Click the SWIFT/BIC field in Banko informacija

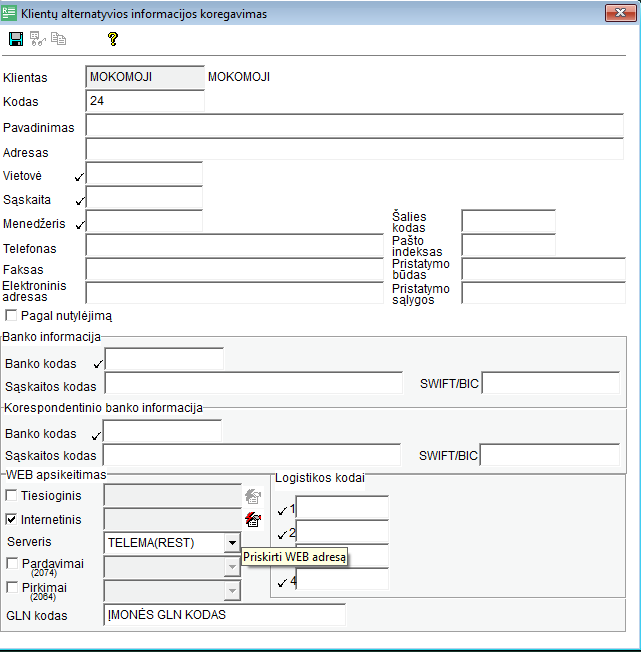(x=550, y=384)
